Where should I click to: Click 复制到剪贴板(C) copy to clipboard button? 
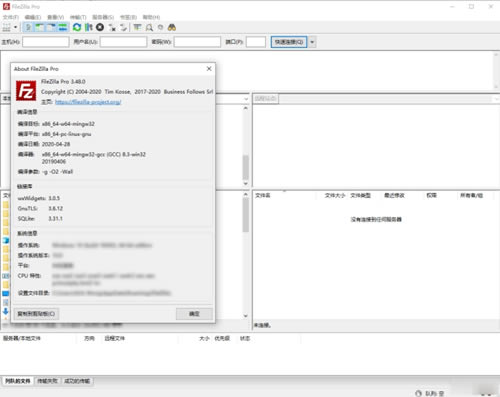click(x=36, y=314)
